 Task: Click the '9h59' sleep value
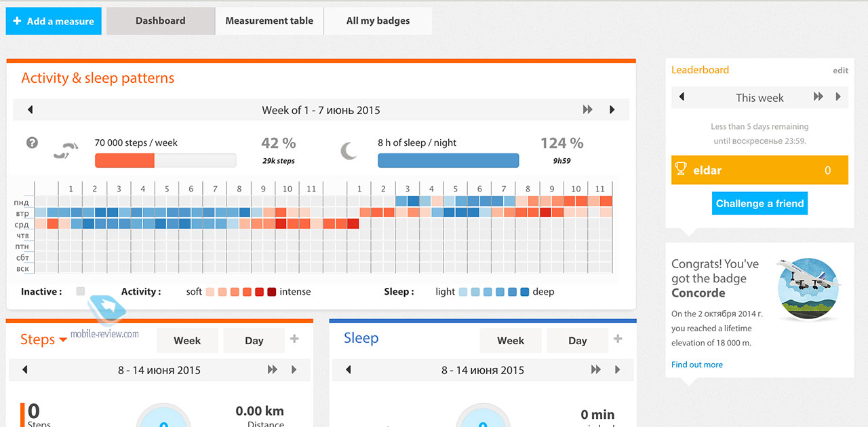(561, 161)
